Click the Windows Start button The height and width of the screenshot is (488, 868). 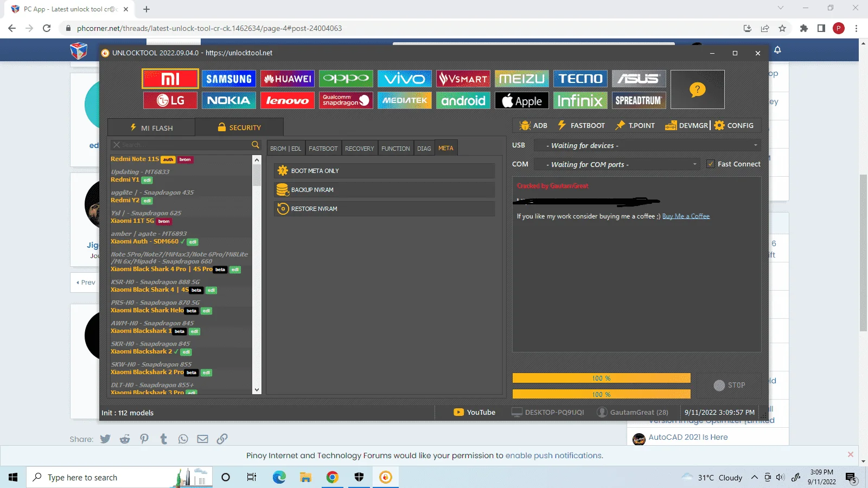tap(13, 477)
